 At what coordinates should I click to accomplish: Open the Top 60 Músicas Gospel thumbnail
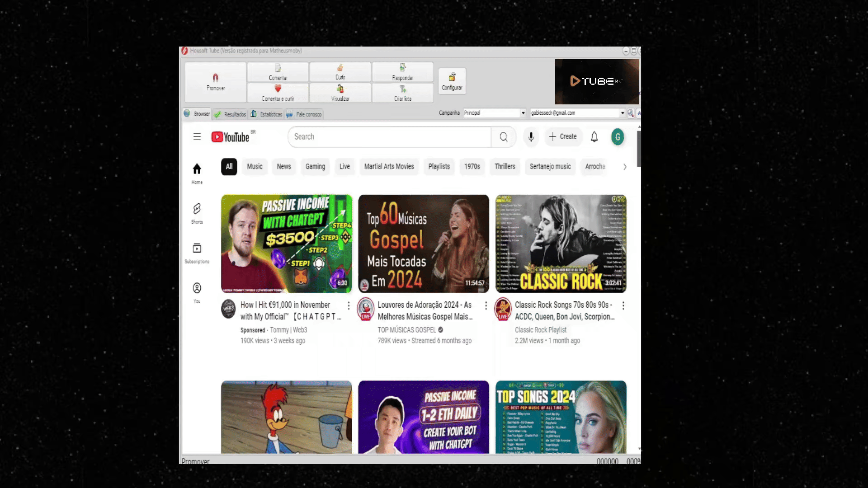pyautogui.click(x=424, y=244)
